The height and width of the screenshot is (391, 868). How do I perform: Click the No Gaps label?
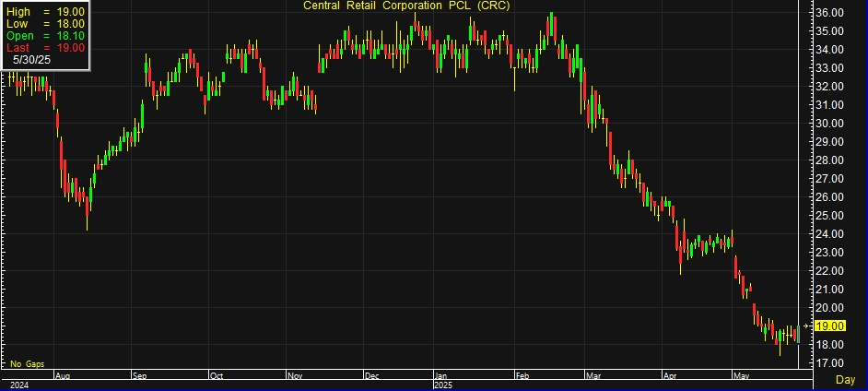27,364
